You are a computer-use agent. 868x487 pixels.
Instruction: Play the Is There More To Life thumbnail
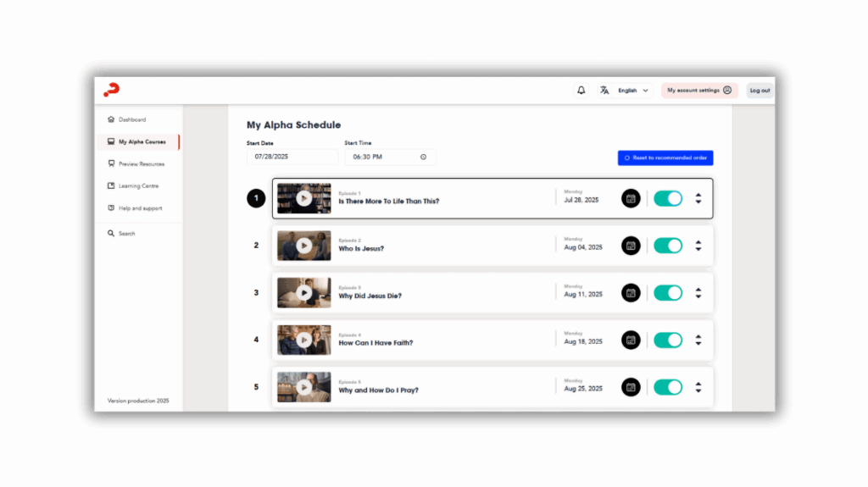[304, 198]
